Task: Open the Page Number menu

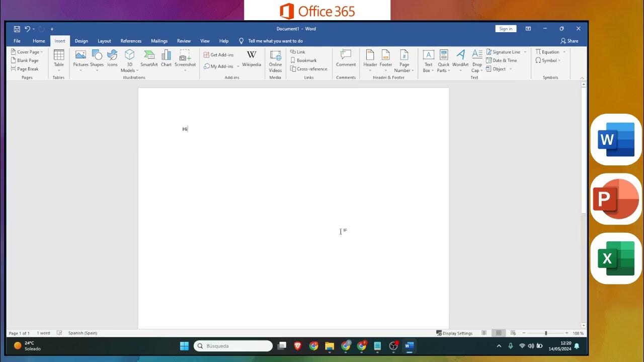Action: click(404, 61)
